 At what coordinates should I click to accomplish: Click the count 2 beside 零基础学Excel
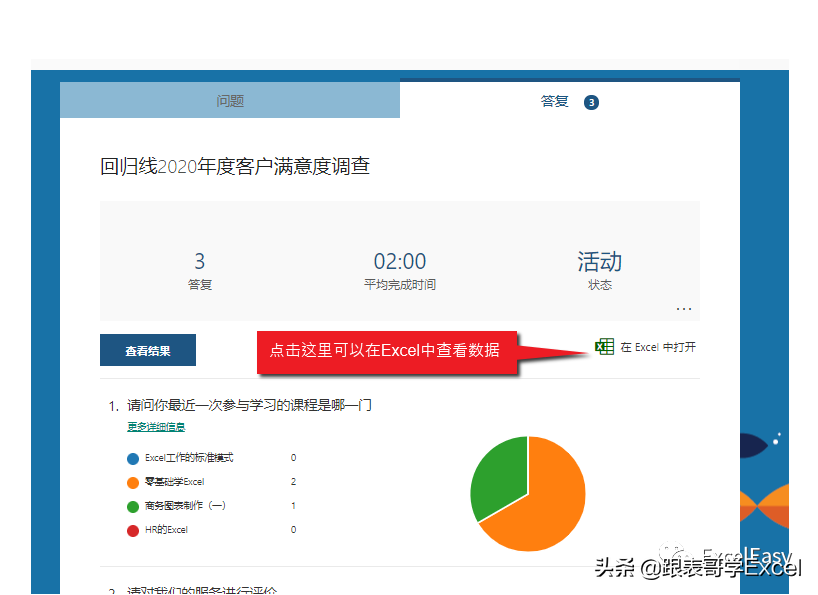click(293, 481)
